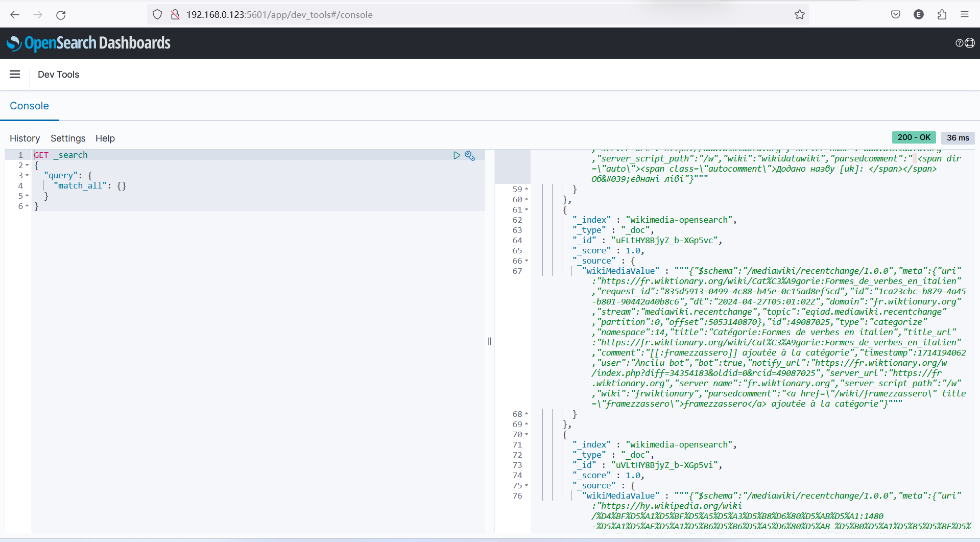Image resolution: width=980 pixels, height=542 pixels.
Task: Click the lifebuoy icon in the header
Action: tap(970, 43)
